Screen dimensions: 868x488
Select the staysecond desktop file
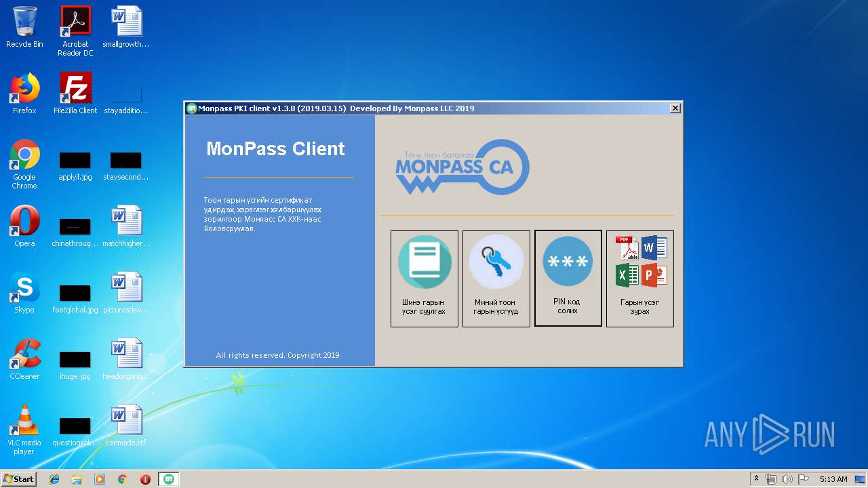[x=126, y=166]
